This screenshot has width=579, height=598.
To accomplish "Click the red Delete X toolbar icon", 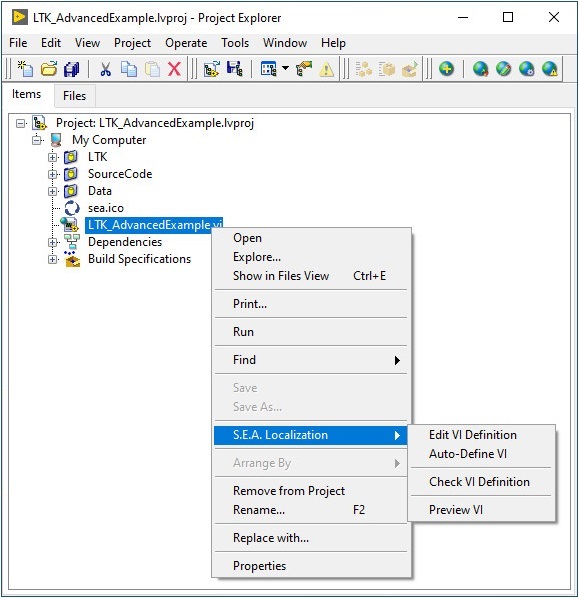I will [174, 69].
